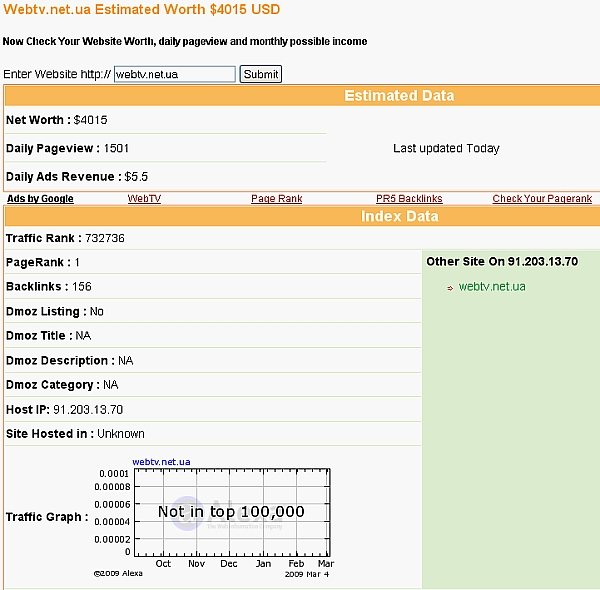Click the ©2009 Alexa credit on the graph
600x590 pixels.
tap(118, 574)
